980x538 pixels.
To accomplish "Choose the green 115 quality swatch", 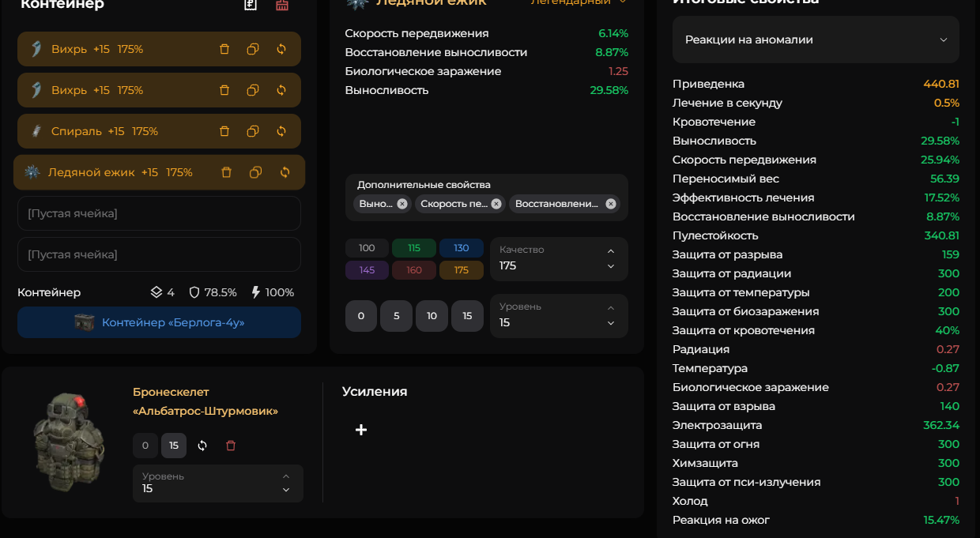I will [x=414, y=248].
